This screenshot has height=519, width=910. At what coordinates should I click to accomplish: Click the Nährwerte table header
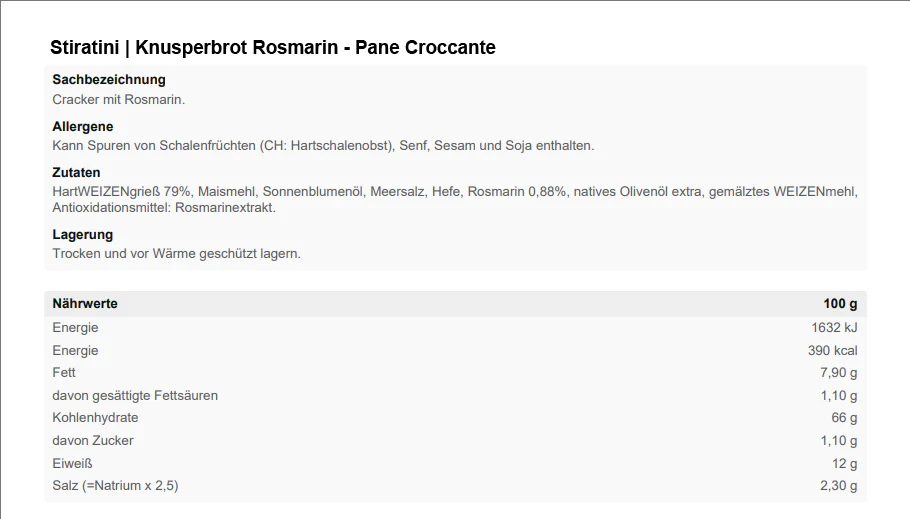pos(85,304)
